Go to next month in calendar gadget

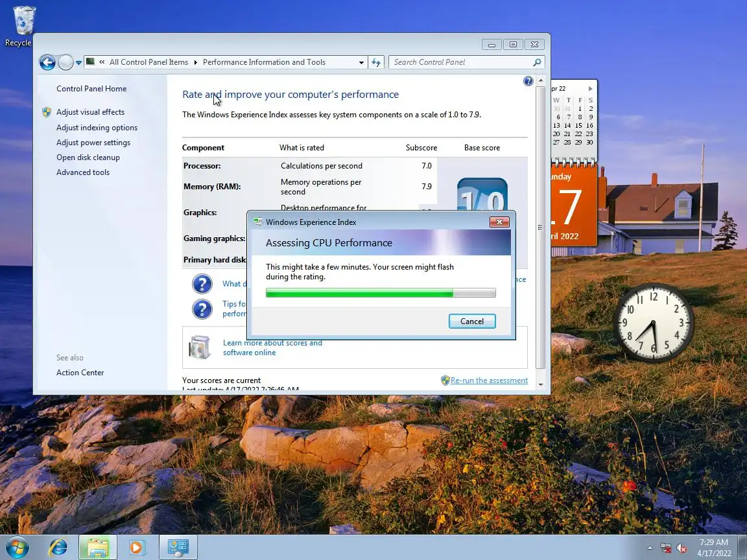590,89
